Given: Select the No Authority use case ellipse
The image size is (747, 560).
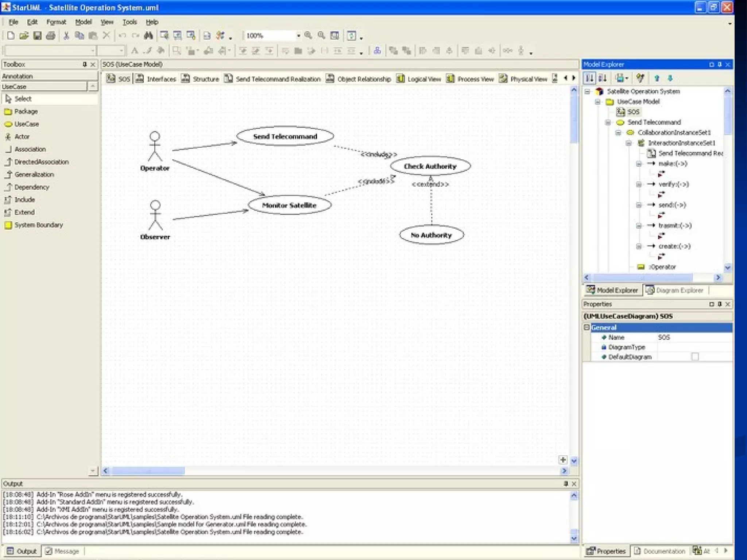Looking at the screenshot, I should point(431,235).
